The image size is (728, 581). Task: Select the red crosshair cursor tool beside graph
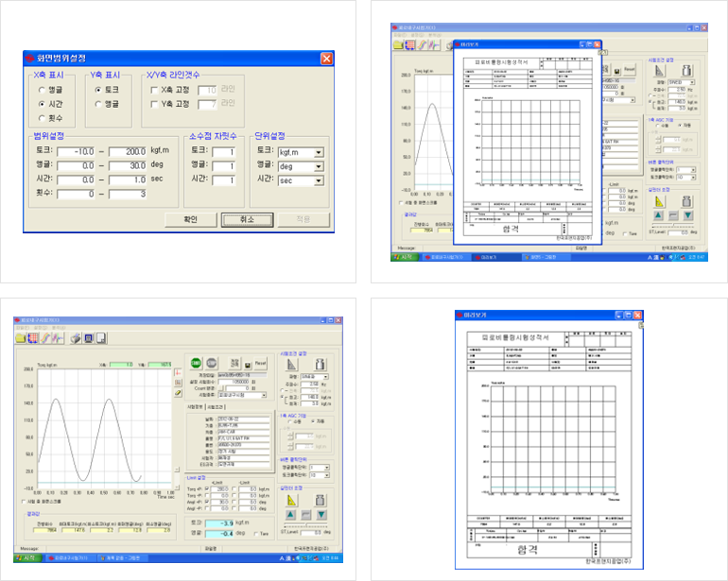click(177, 371)
